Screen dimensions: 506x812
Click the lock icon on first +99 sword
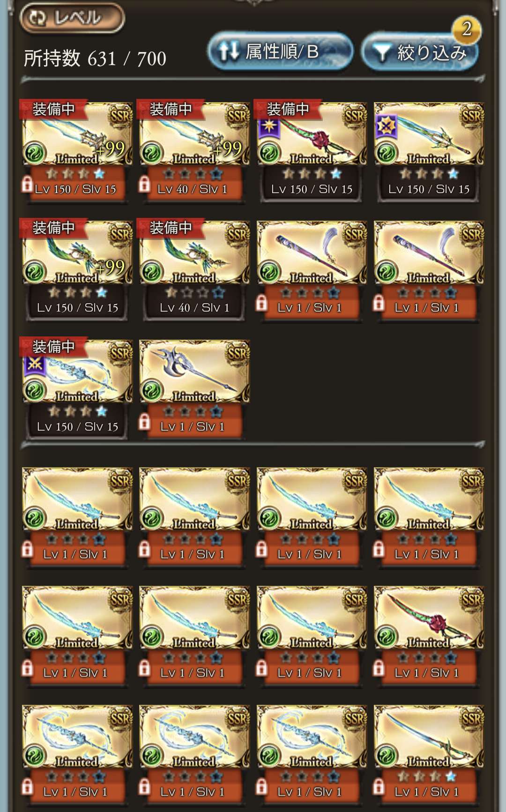(x=27, y=185)
